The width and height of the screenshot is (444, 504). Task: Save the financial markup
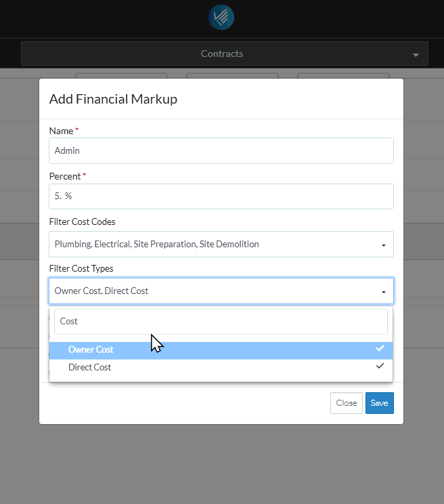click(379, 403)
